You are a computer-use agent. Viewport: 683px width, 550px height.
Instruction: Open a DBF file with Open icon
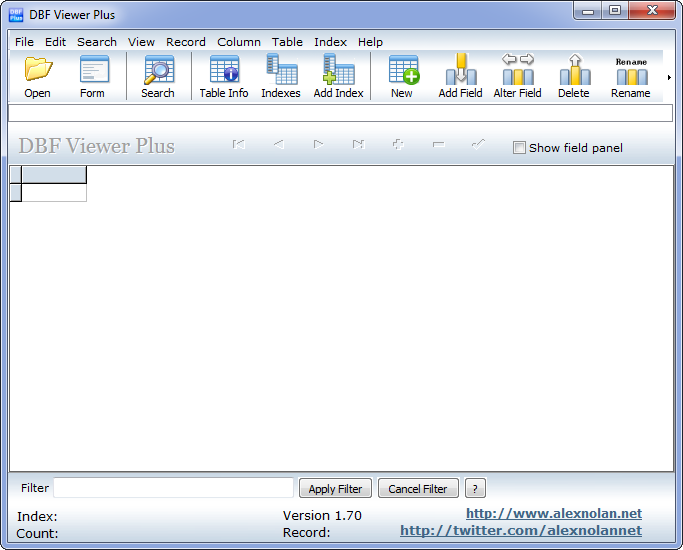point(38,77)
